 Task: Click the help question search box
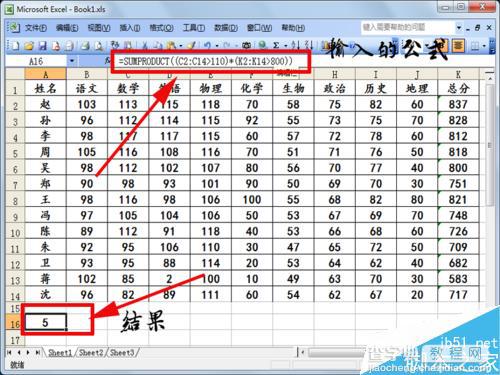[408, 27]
